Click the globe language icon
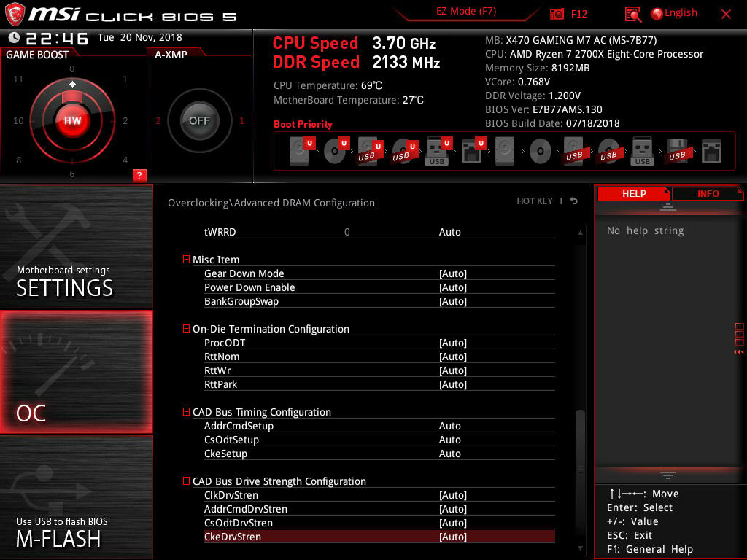 tap(657, 14)
